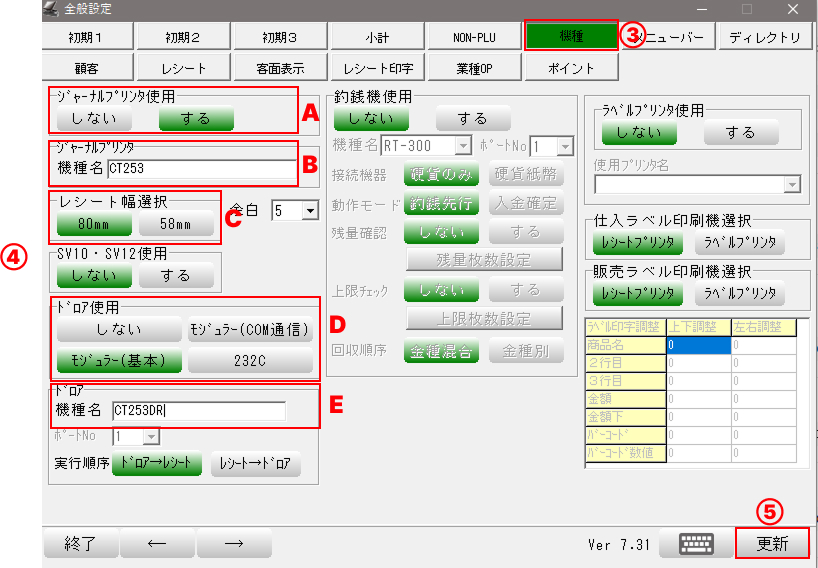Click the 商品名 上下調整 cell

point(698,344)
